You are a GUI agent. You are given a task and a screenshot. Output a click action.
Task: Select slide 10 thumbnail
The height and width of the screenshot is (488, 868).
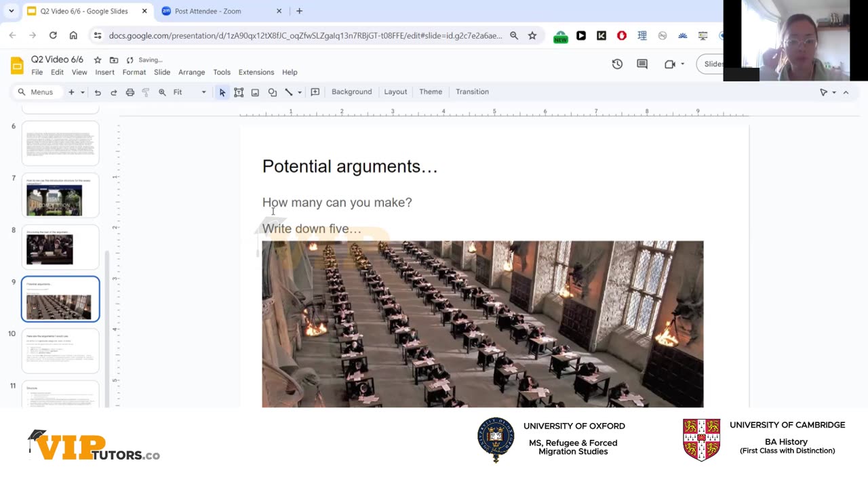tap(60, 350)
